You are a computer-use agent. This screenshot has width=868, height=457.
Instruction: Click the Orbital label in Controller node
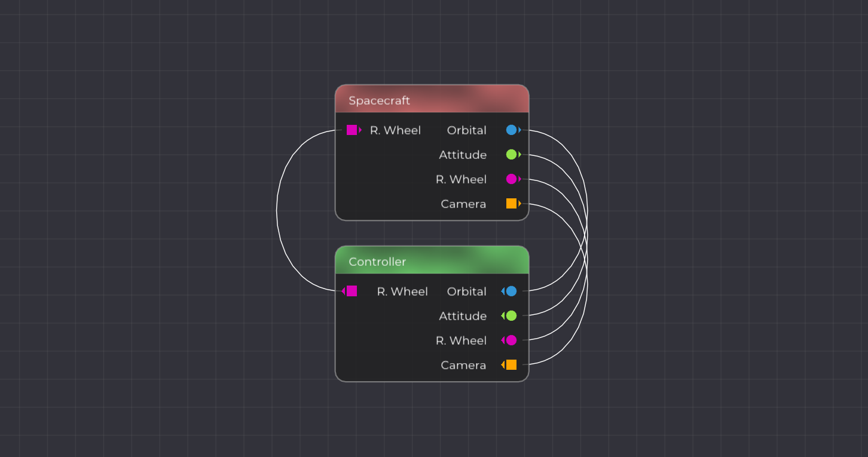click(467, 292)
